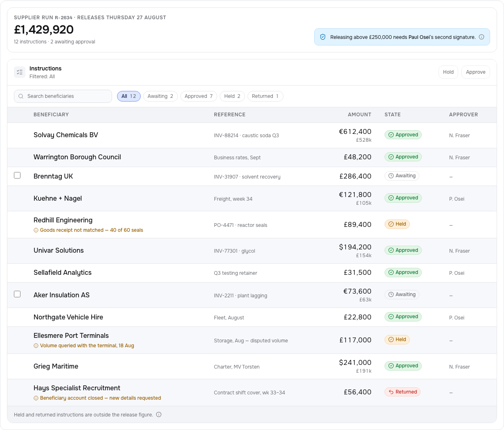
Task: Open Aker Insulation AS beneficiary
Action: 61,295
